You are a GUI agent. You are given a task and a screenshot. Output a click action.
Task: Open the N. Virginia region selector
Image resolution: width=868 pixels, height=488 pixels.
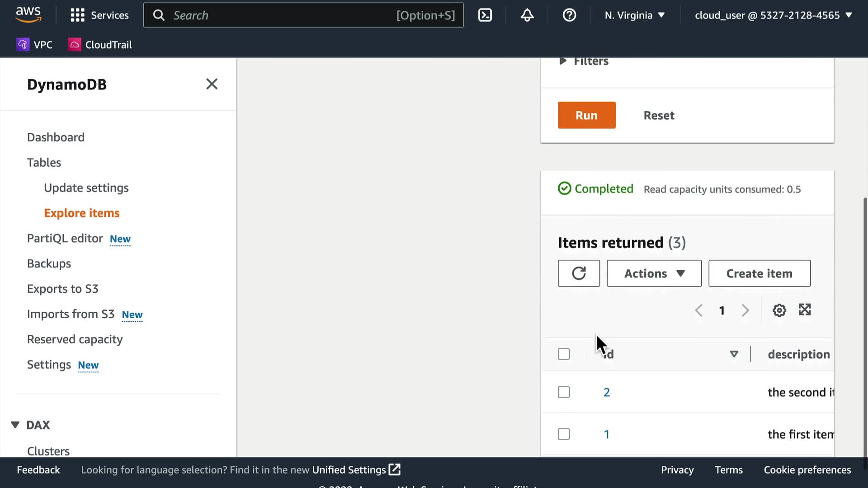pyautogui.click(x=634, y=15)
